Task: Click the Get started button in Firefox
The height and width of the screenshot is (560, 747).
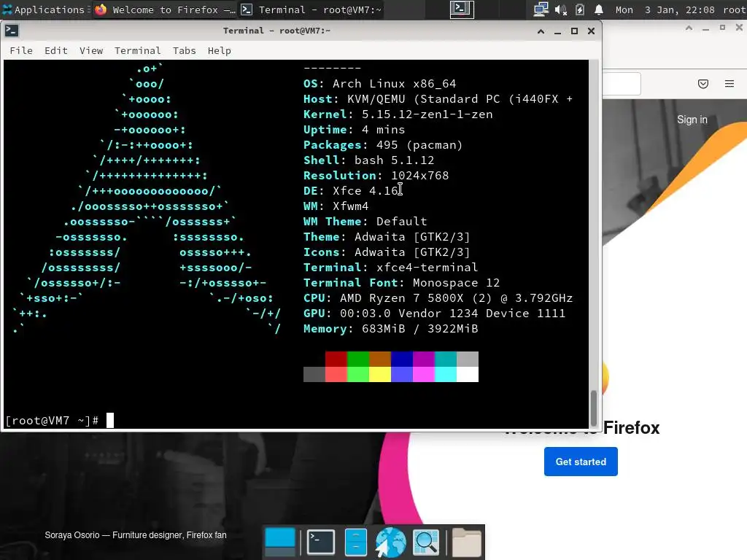Action: (581, 462)
